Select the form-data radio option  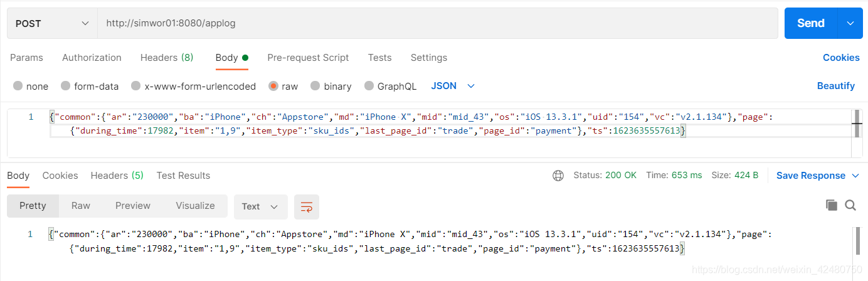65,86
